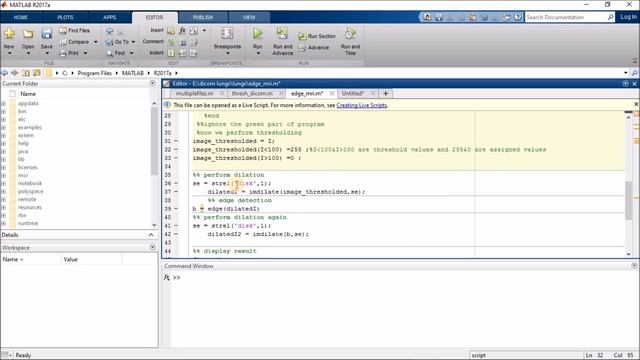This screenshot has height=360, width=640.
Task: Comment selected lines with percent icon
Action: 171,42
